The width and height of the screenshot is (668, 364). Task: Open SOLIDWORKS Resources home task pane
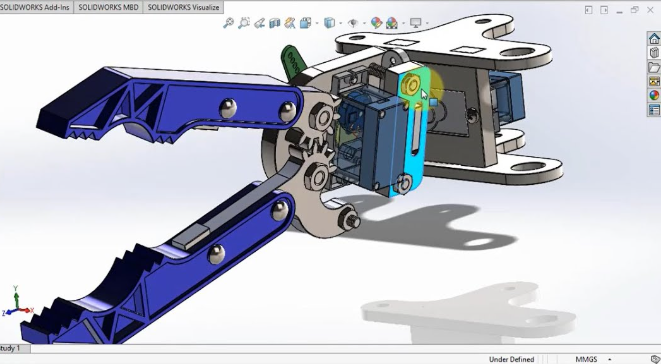click(x=654, y=38)
